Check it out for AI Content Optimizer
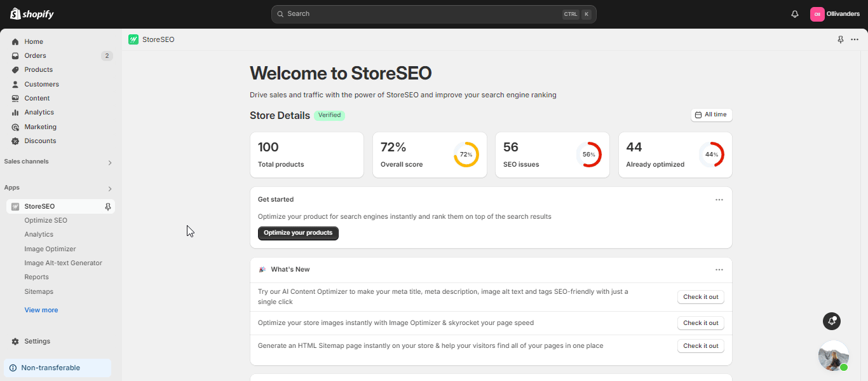This screenshot has height=381, width=868. (701, 297)
